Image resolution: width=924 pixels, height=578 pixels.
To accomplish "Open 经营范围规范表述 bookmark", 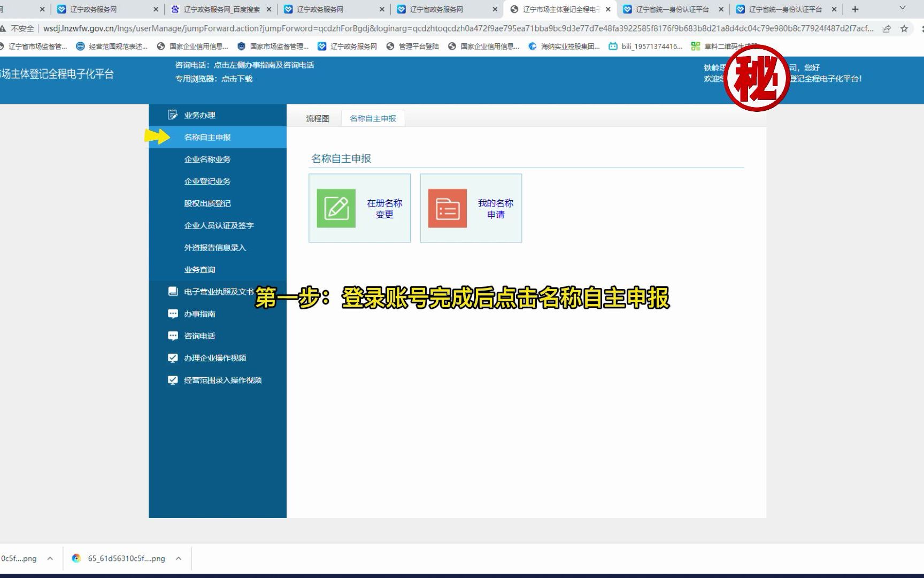I will [112, 47].
